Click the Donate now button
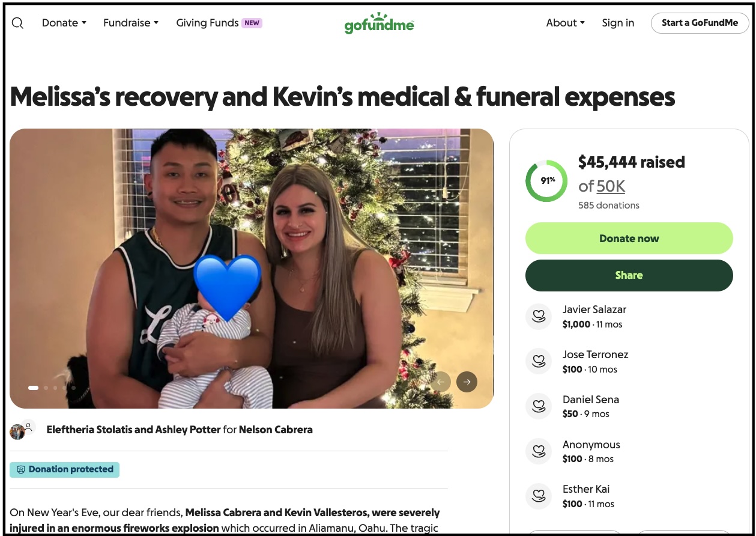This screenshot has width=756, height=536. tap(629, 239)
